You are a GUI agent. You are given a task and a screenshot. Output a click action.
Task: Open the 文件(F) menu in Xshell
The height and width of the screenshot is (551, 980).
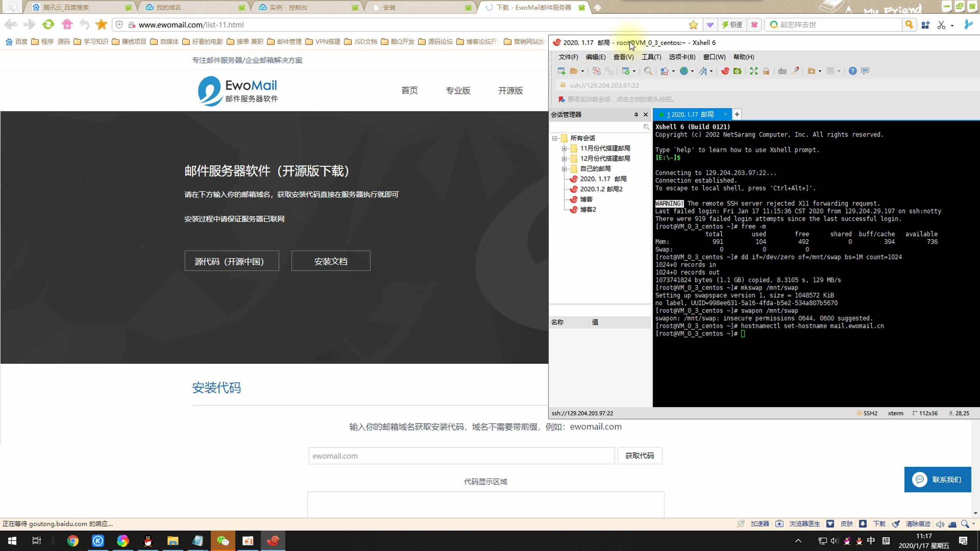click(x=568, y=57)
